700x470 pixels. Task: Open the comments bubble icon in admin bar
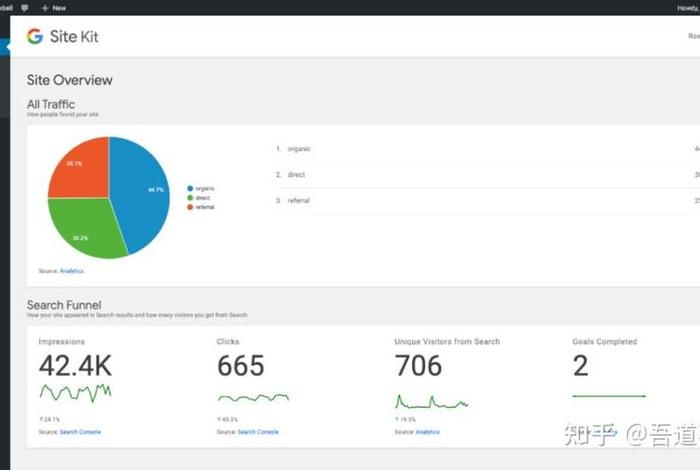click(25, 8)
